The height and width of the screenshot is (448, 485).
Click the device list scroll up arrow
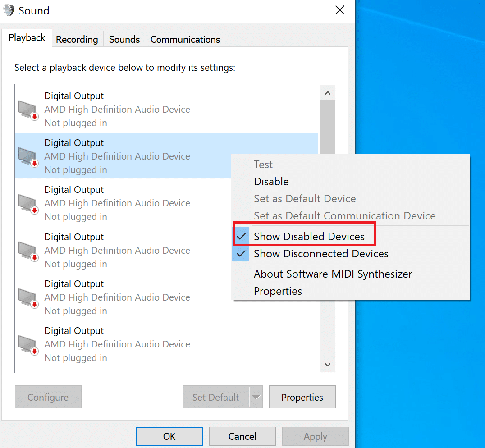[x=328, y=93]
